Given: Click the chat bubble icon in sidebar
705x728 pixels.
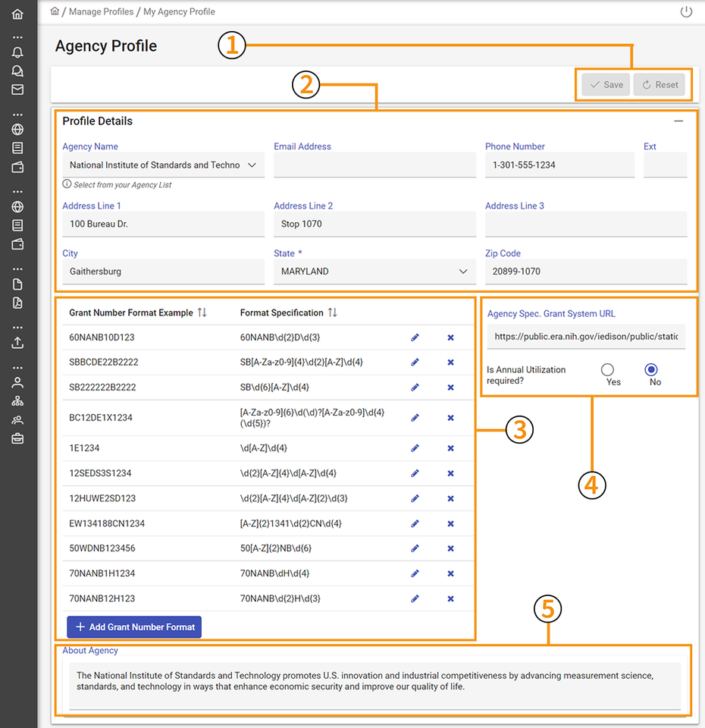Looking at the screenshot, I should click(x=17, y=71).
